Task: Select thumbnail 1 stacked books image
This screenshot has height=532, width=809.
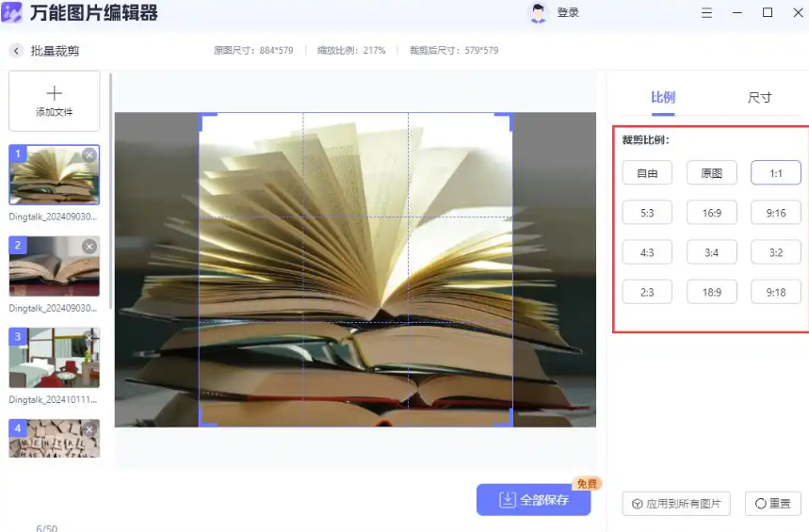Action: pos(55,175)
